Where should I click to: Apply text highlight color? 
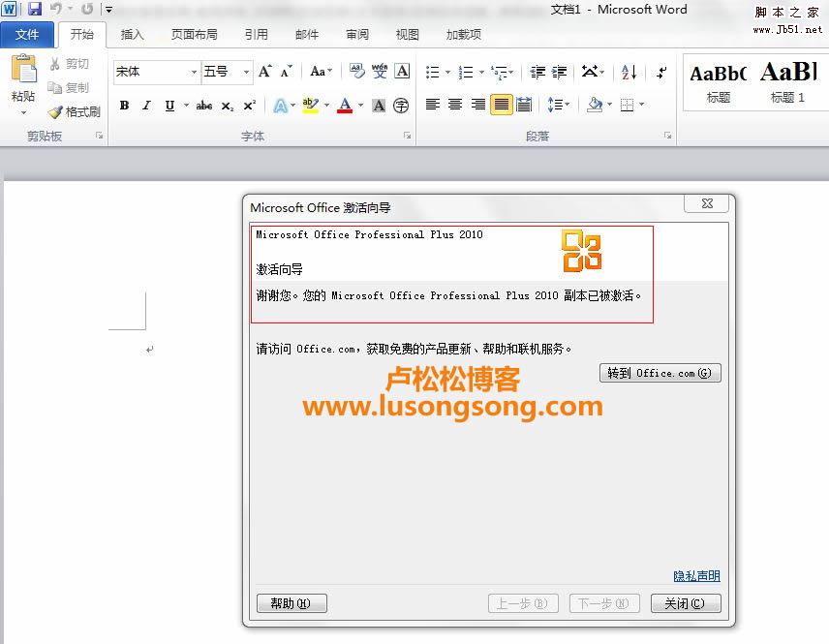[x=308, y=105]
